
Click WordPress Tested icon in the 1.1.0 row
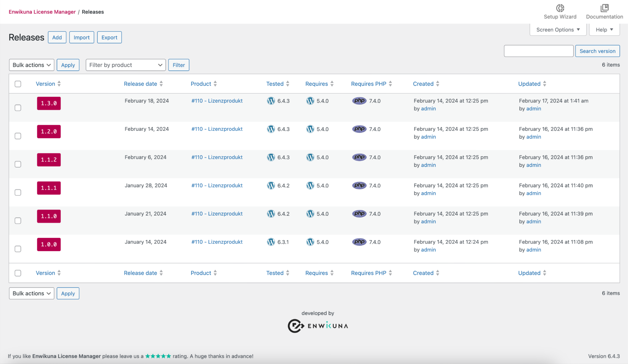tap(271, 214)
